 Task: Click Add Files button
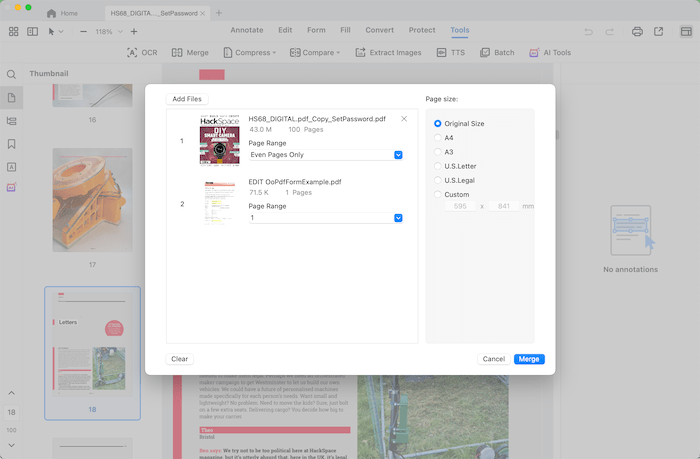tap(187, 99)
